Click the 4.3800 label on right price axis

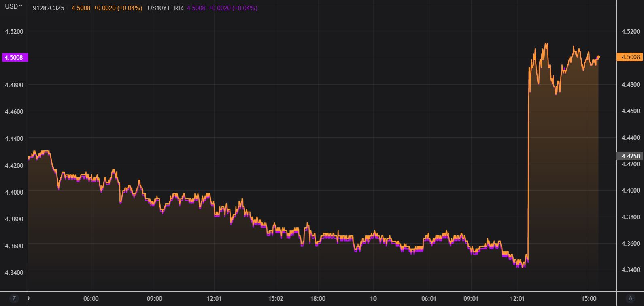pyautogui.click(x=631, y=217)
